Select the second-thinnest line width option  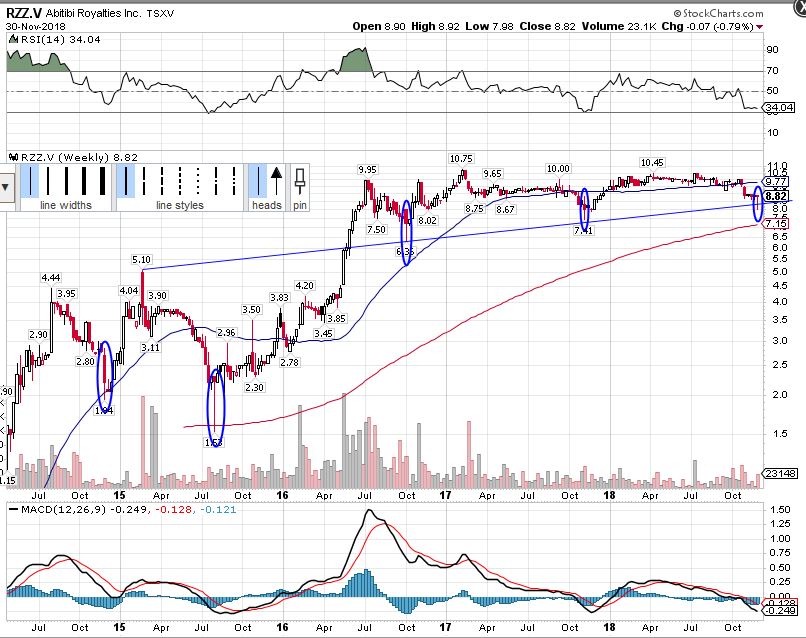pyautogui.click(x=48, y=180)
